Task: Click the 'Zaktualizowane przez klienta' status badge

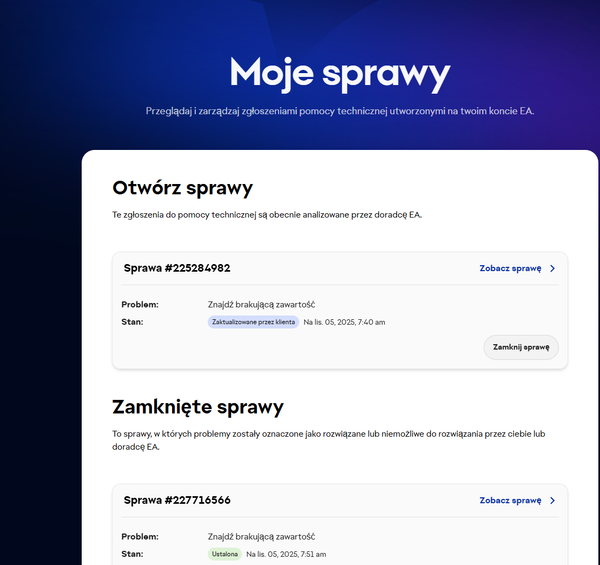Action: [253, 322]
